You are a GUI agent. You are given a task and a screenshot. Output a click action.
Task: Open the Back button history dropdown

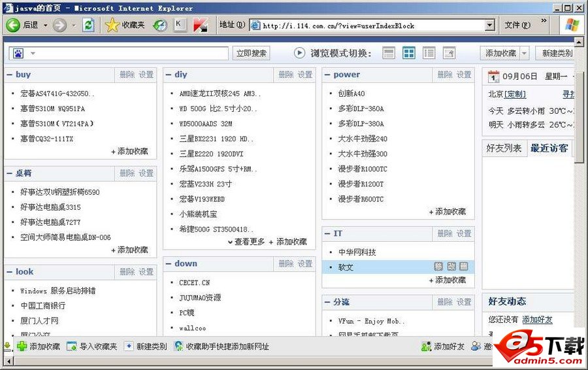point(45,25)
